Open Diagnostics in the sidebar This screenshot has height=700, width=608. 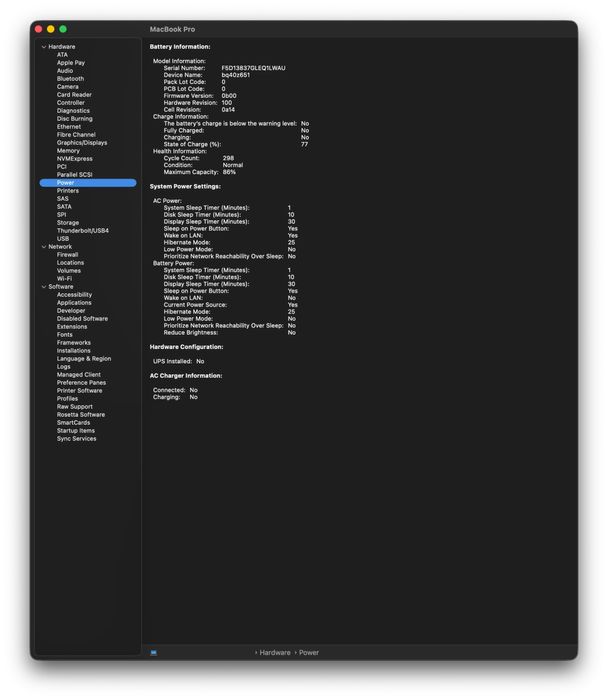click(73, 111)
